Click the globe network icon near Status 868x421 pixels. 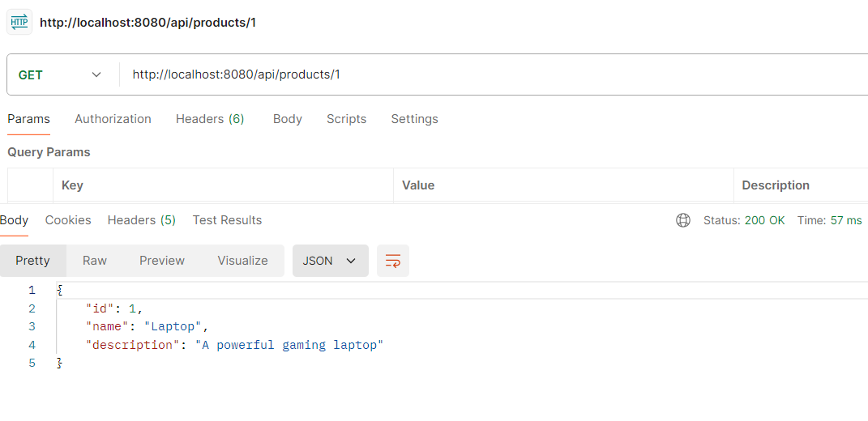(x=683, y=220)
